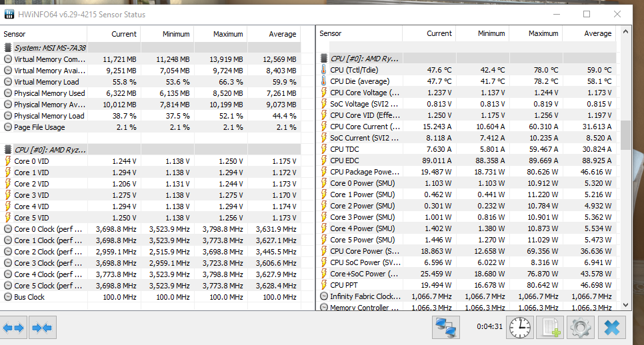
Task: Maximize the HWiNFO64 window
Action: (587, 15)
